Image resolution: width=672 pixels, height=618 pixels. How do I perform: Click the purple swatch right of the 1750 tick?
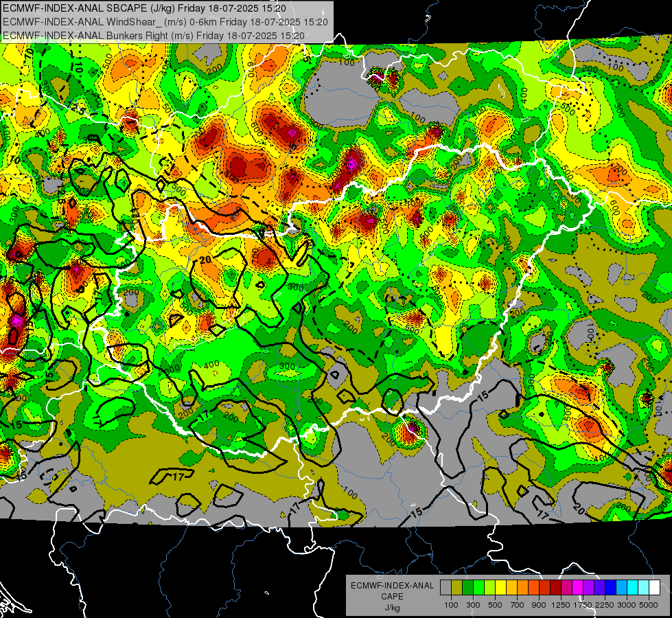click(589, 587)
